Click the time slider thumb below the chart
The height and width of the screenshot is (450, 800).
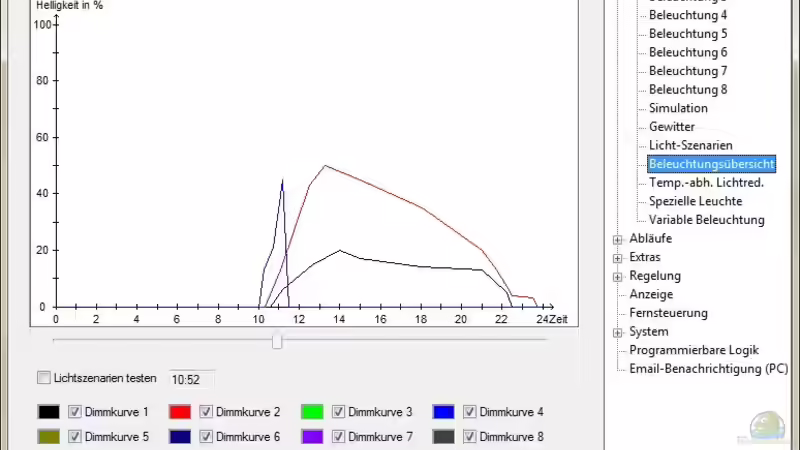point(277,342)
